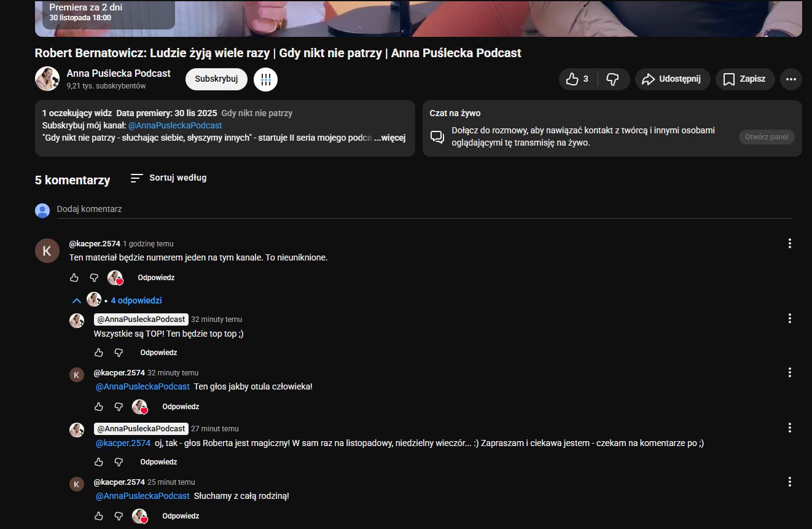Viewport: 812px width, 529px height.
Task: Open the three-dot more actions menu beside Zapisz
Action: (791, 79)
